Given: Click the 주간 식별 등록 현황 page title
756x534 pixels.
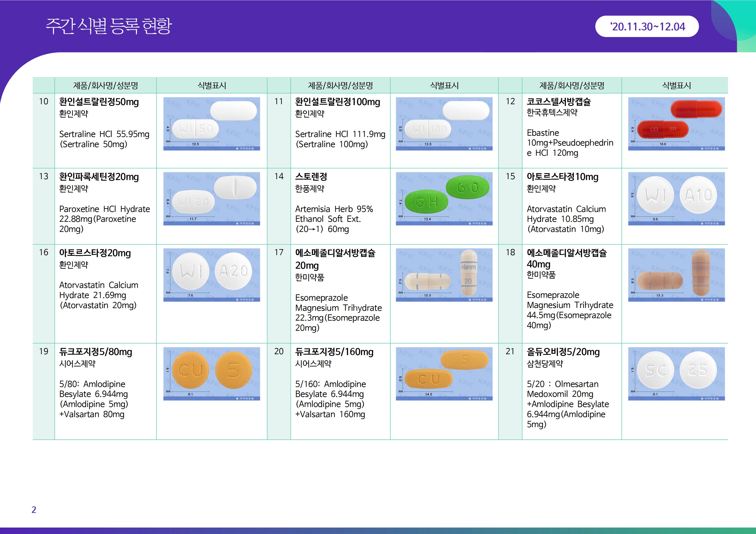Looking at the screenshot, I should coord(109,26).
